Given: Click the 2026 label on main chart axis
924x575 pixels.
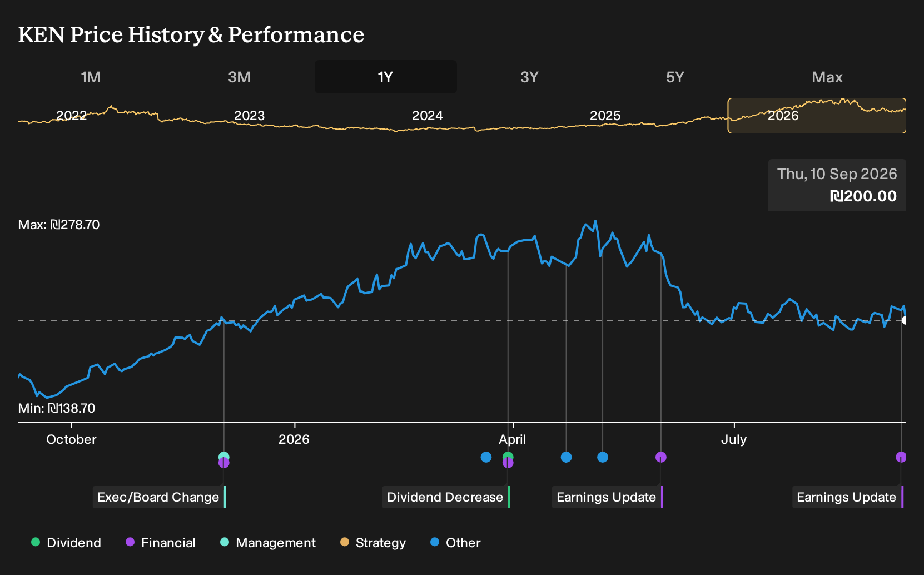Looking at the screenshot, I should tap(294, 439).
